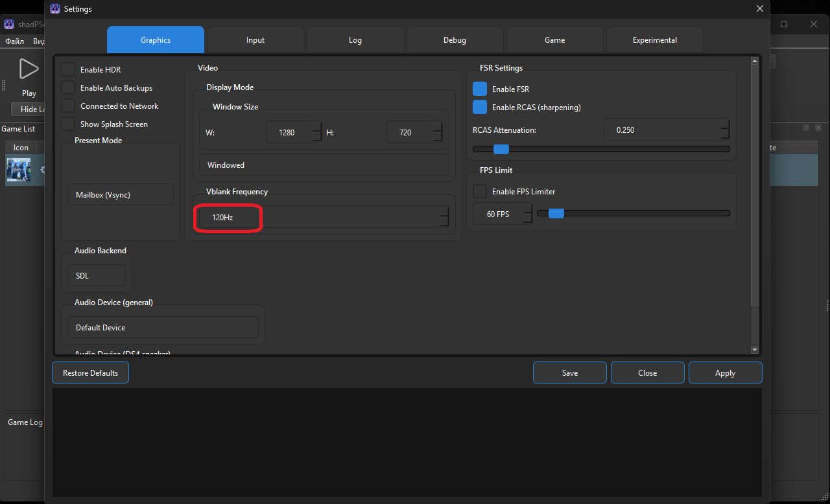The image size is (830, 504).
Task: Increase window width with up arrow
Action: click(x=316, y=126)
